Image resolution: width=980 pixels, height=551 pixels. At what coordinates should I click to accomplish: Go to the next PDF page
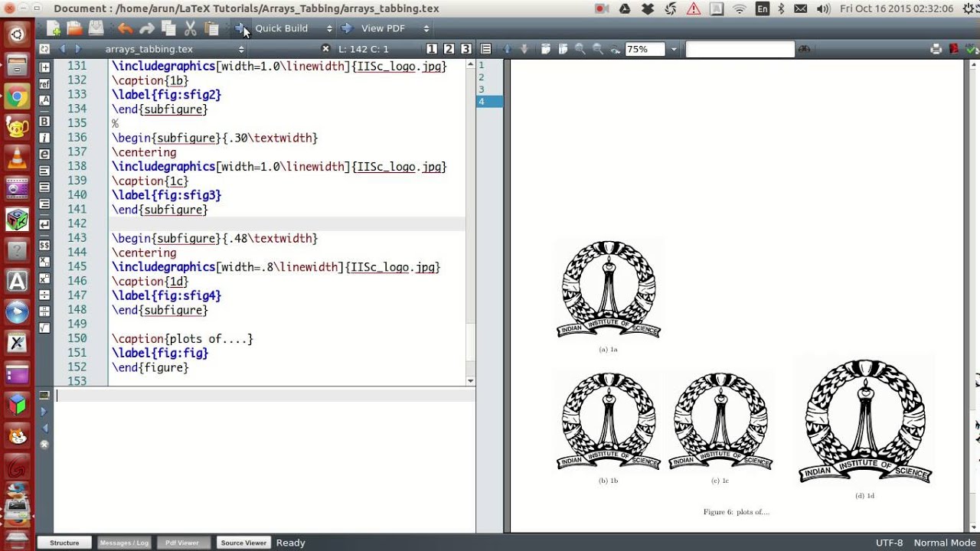(524, 49)
